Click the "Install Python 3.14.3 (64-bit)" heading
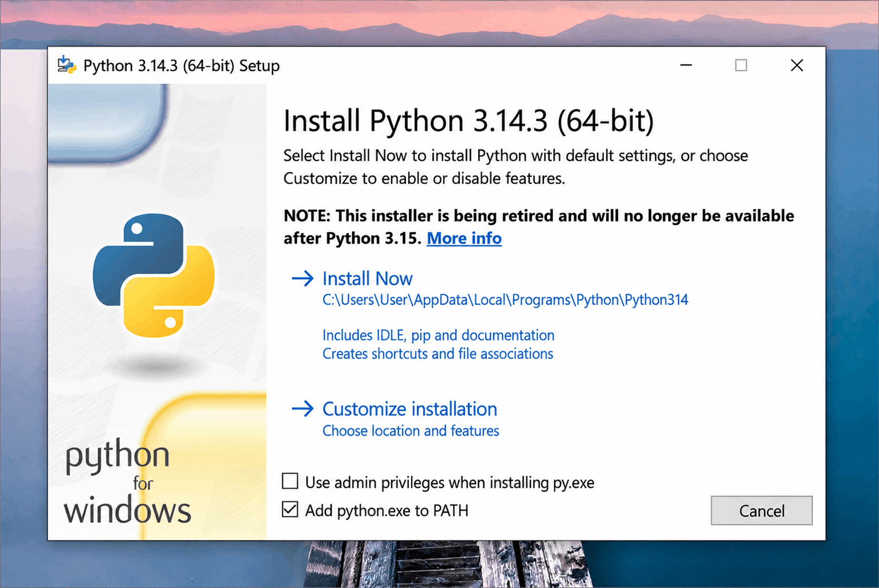This screenshot has height=588, width=879. click(x=469, y=121)
